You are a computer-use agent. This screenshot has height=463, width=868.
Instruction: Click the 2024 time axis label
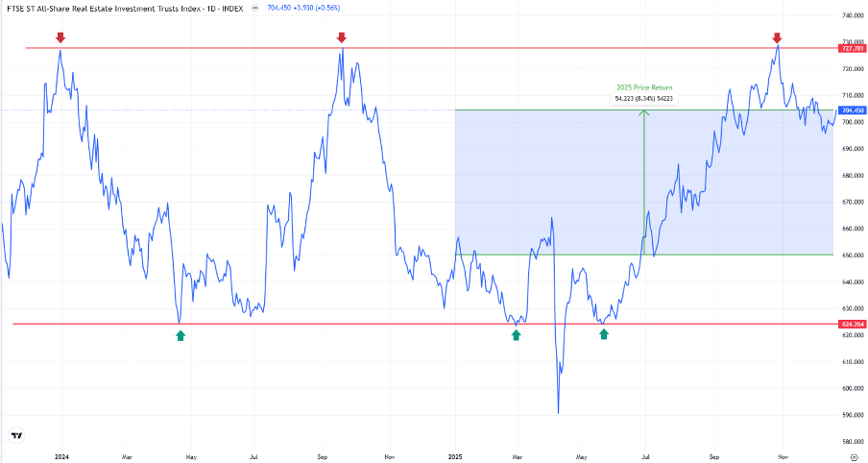61,457
